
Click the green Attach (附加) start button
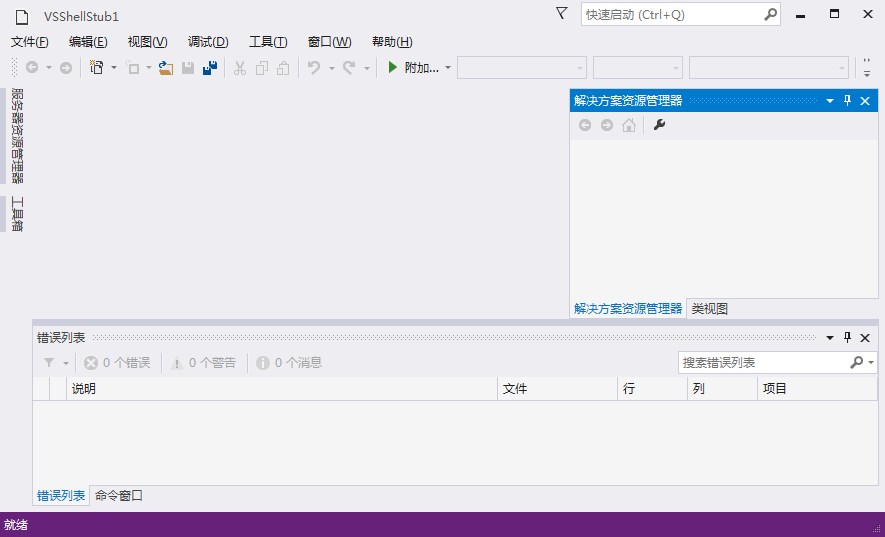pyautogui.click(x=413, y=68)
